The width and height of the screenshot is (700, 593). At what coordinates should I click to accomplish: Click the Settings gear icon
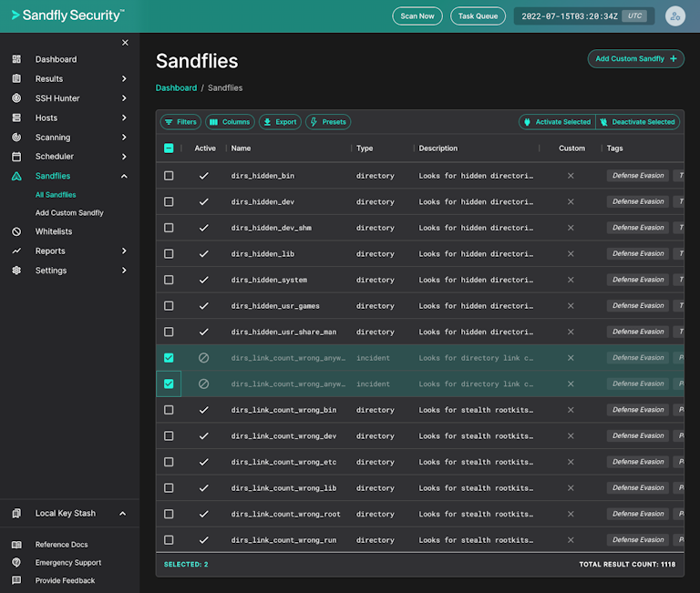click(16, 271)
